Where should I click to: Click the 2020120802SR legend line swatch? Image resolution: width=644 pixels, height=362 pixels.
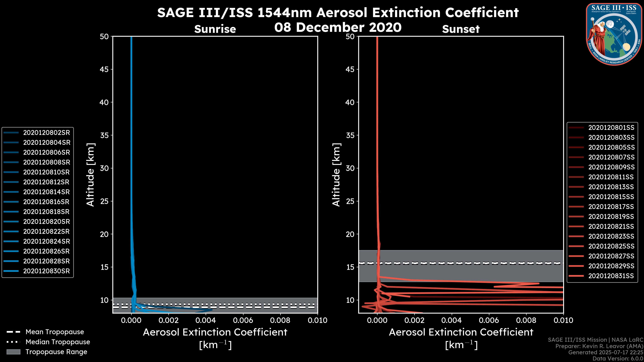pyautogui.click(x=11, y=133)
